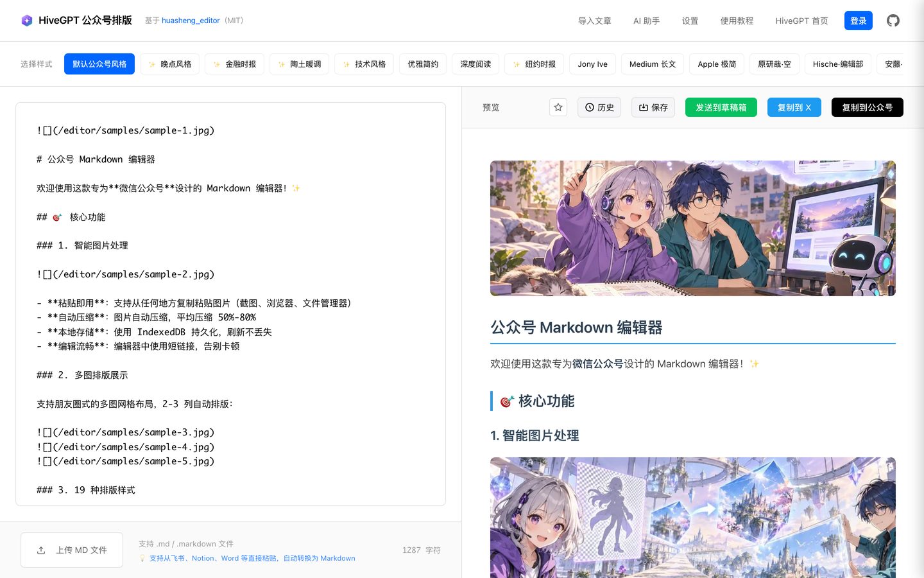924x578 pixels.
Task: Click the HiveGPT logo icon
Action: coord(27,21)
